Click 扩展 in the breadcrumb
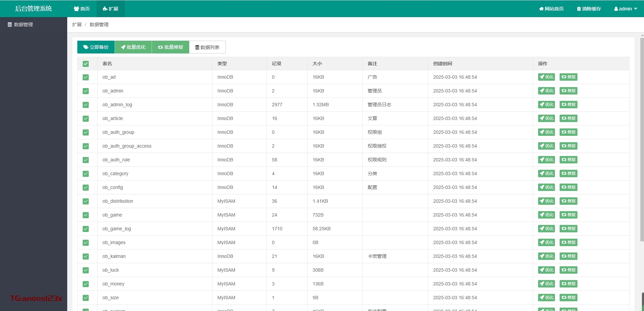The height and width of the screenshot is (311, 644). 77,25
